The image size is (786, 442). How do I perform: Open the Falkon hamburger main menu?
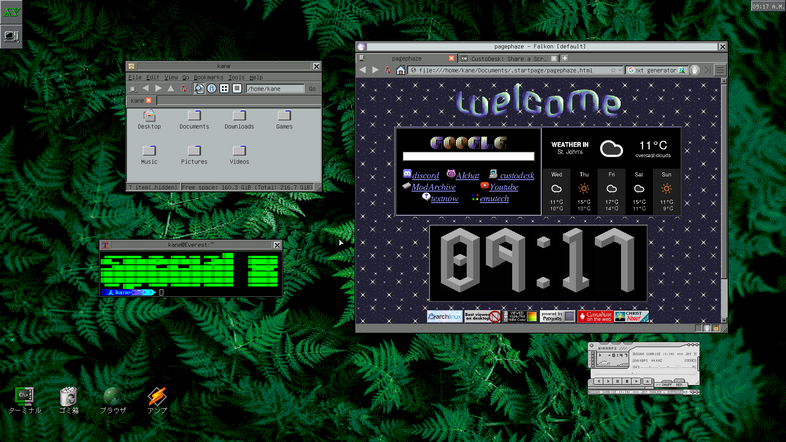[x=720, y=70]
